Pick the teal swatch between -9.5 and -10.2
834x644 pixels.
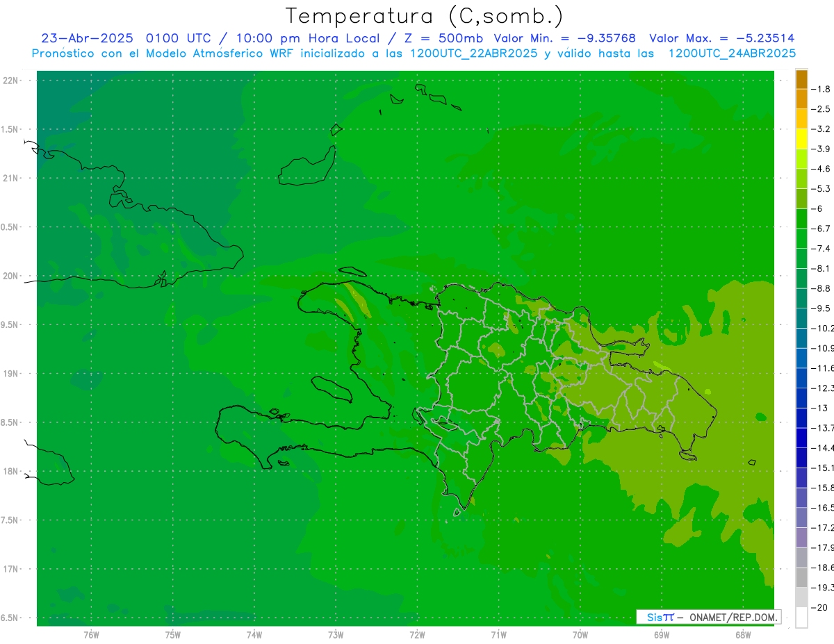pos(801,318)
